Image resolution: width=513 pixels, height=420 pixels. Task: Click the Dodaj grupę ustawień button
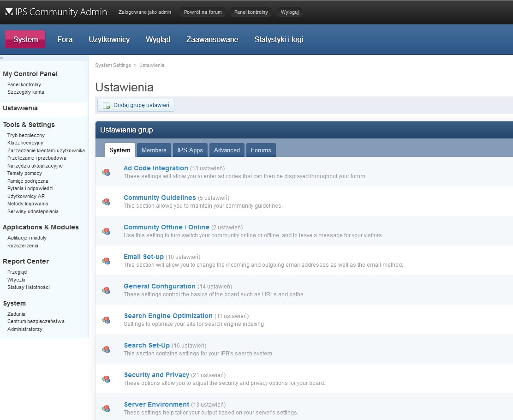pyautogui.click(x=136, y=105)
